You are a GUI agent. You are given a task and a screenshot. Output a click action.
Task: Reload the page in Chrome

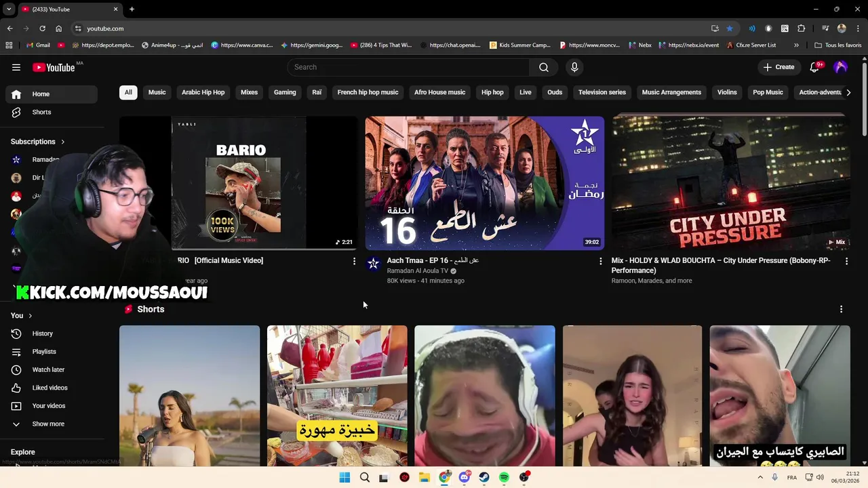(42, 28)
